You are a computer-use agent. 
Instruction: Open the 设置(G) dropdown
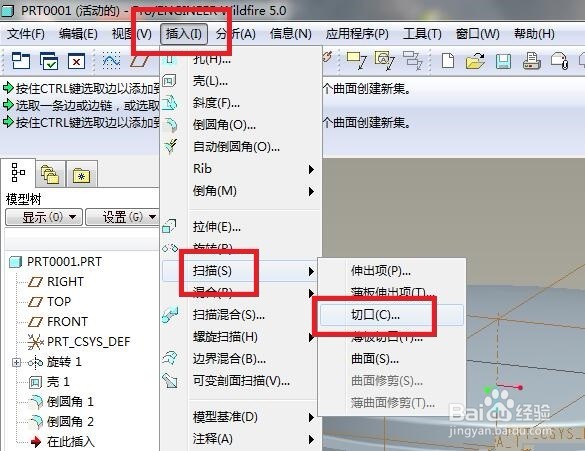(x=122, y=217)
